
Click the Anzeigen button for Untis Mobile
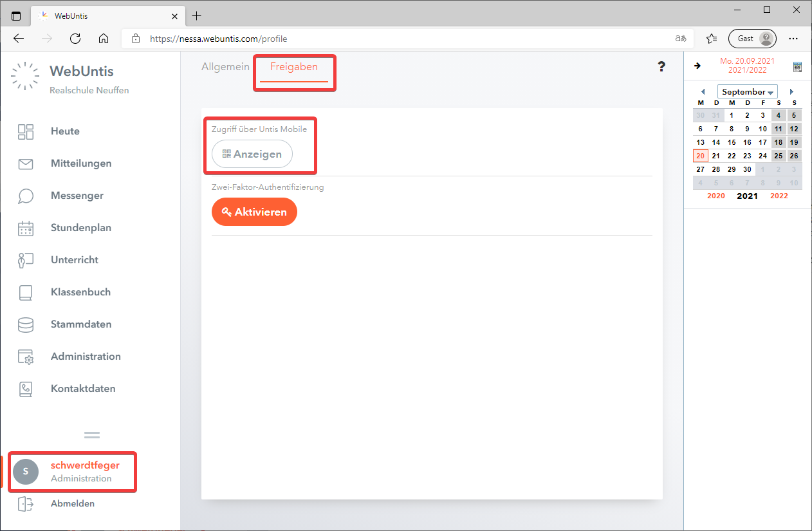coord(252,154)
